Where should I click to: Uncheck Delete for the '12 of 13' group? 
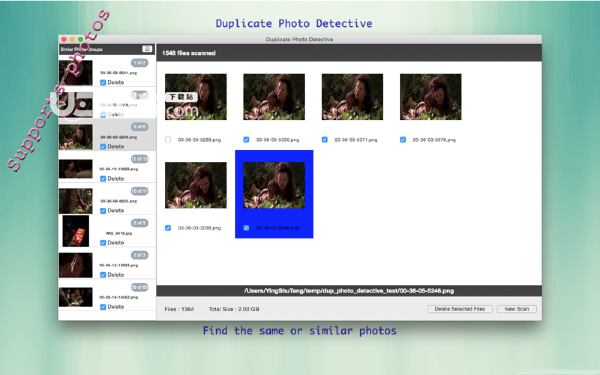click(103, 179)
